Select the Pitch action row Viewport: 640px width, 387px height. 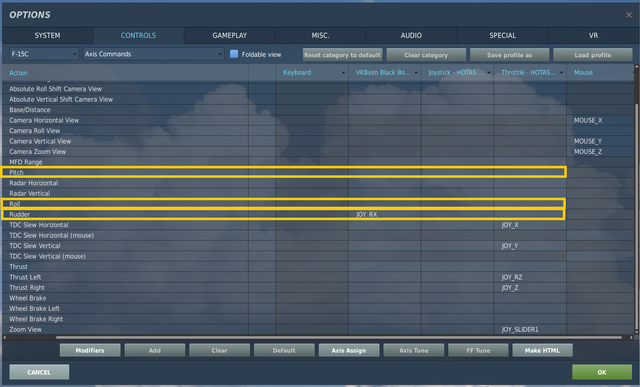point(284,172)
